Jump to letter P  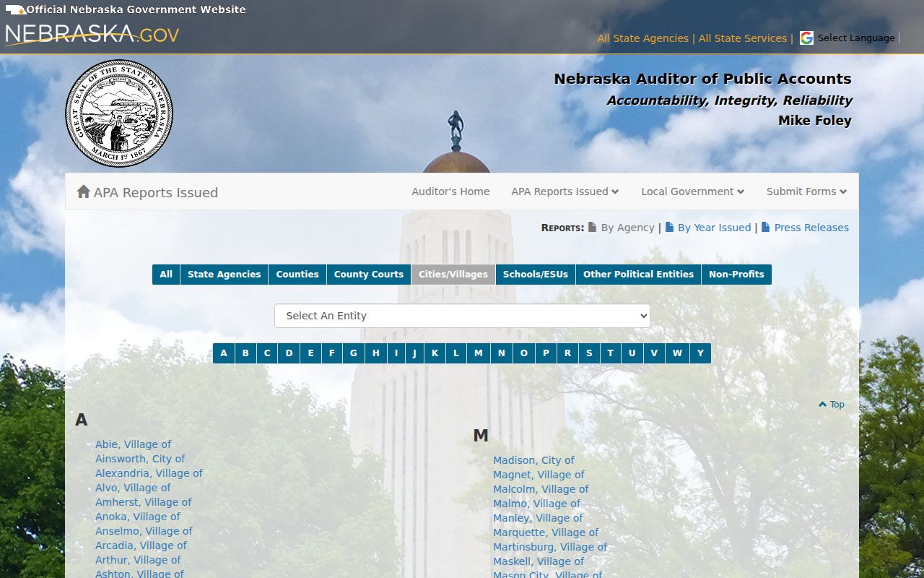(546, 353)
